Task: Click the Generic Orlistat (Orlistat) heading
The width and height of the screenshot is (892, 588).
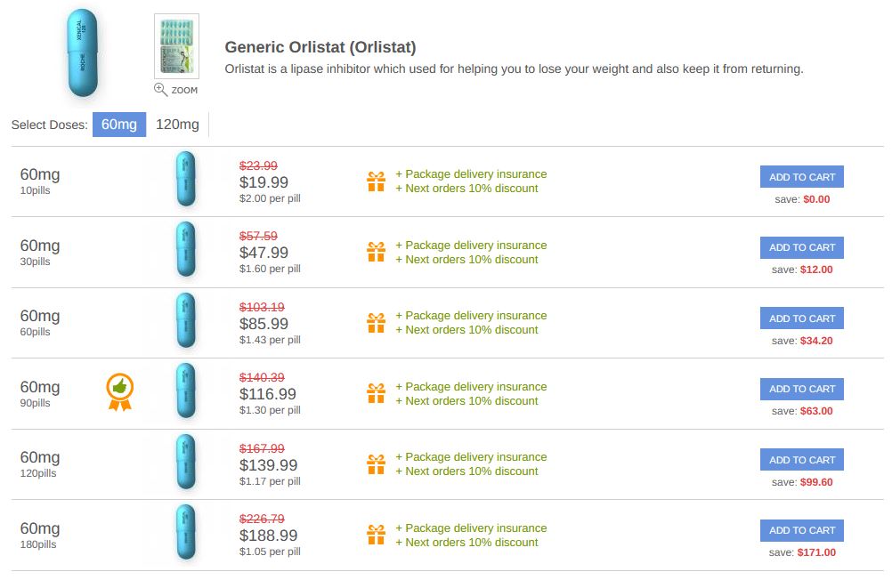Action: (x=320, y=47)
